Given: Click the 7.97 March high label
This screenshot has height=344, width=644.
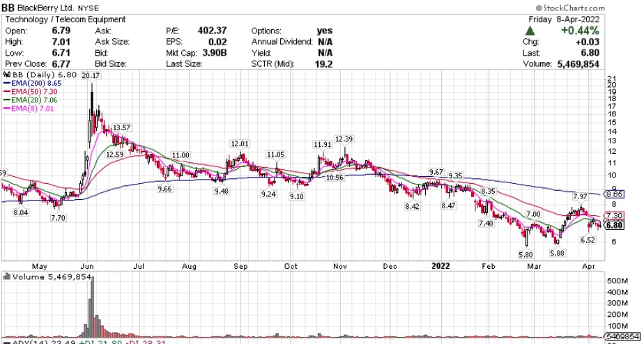Looking at the screenshot, I should tap(581, 196).
